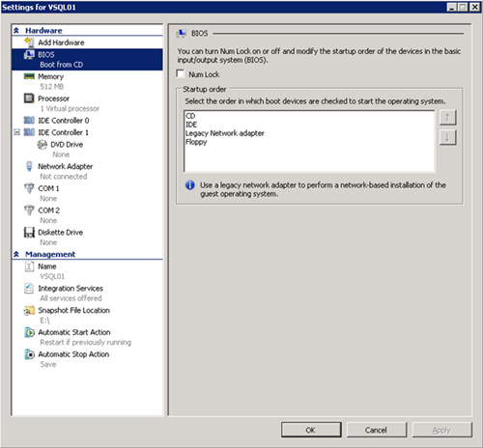The image size is (483, 448).
Task: Collapse the Management section chevron
Action: coord(16,254)
